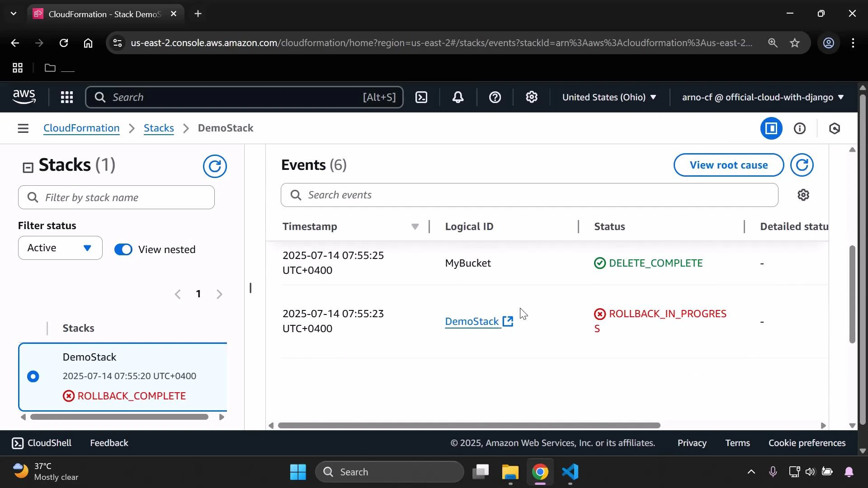The width and height of the screenshot is (868, 488).
Task: Focus the Filter by stack name field
Action: click(x=116, y=197)
